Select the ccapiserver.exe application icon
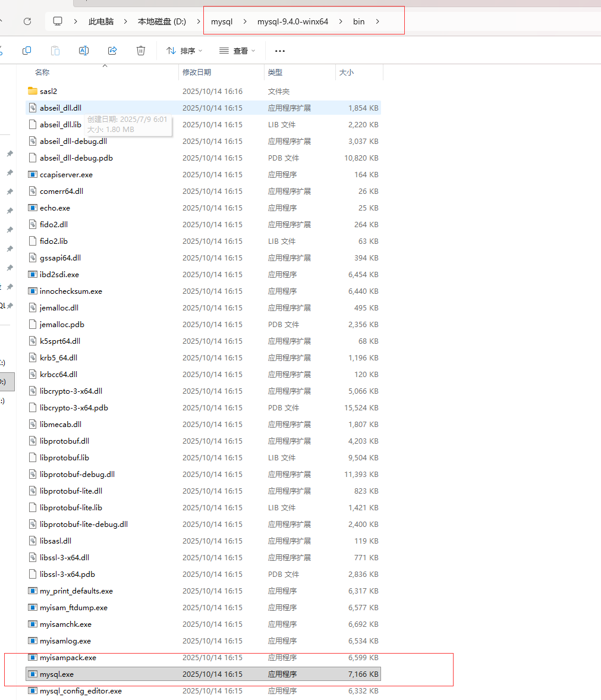This screenshot has width=601, height=700. (33, 174)
